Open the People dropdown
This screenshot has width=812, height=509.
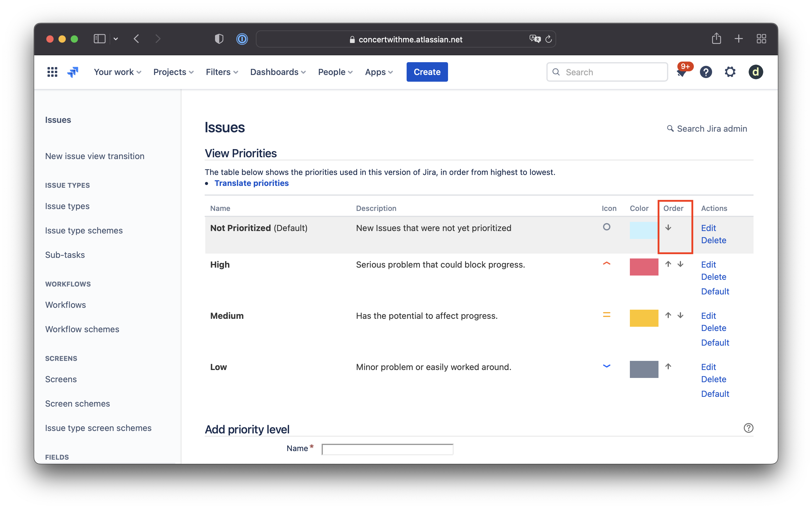coord(335,72)
